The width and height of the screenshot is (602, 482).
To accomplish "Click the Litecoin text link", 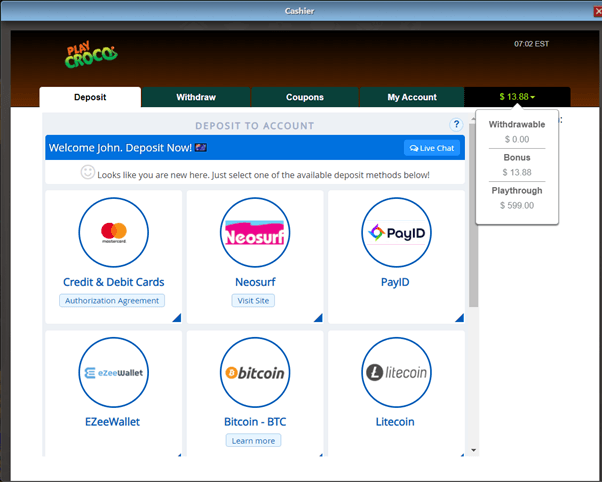I will 395,422.
